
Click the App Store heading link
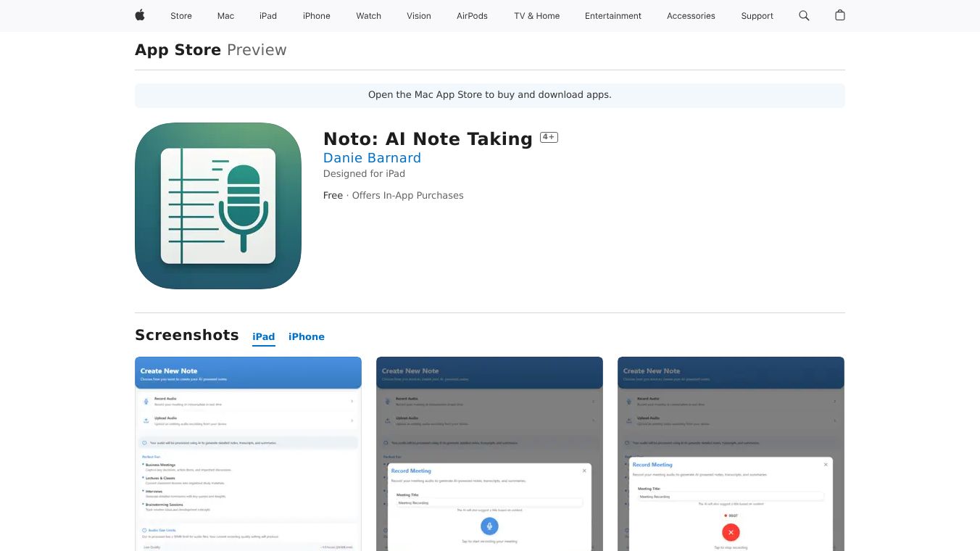pyautogui.click(x=178, y=50)
